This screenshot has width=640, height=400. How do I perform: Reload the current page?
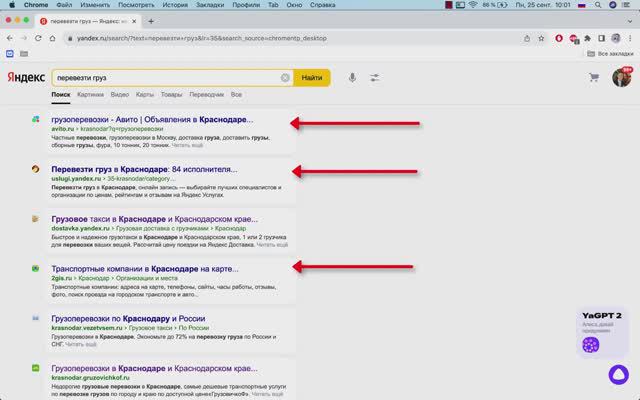(38, 38)
